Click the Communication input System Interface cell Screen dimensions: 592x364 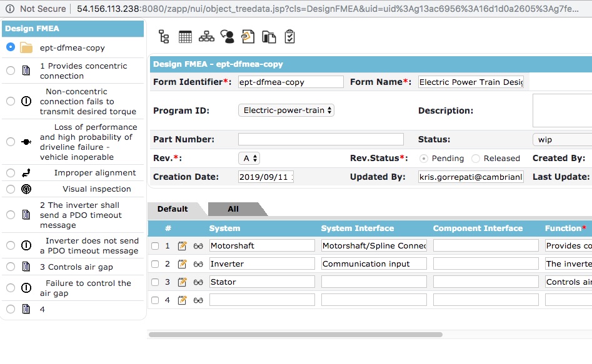point(374,263)
